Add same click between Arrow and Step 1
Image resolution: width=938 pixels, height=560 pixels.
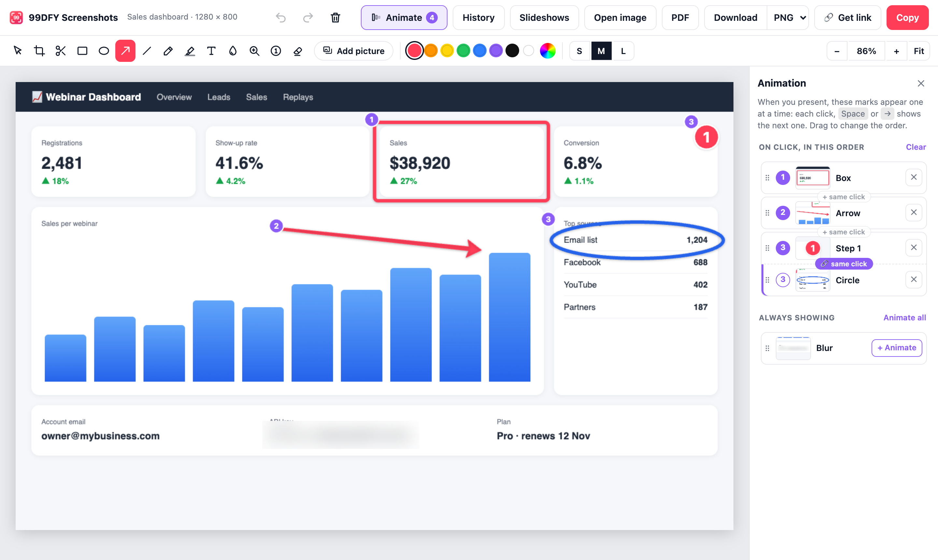click(844, 232)
